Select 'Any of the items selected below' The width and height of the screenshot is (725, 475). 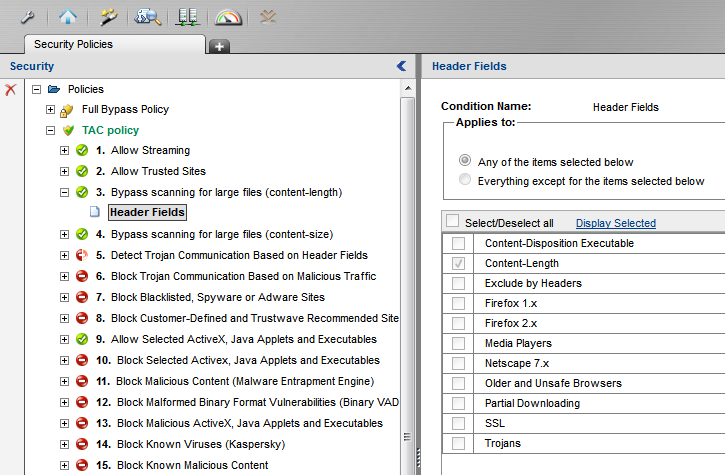(464, 161)
